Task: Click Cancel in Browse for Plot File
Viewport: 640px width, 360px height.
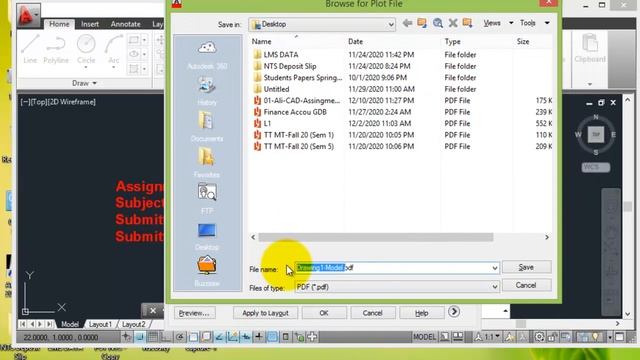Action: [527, 285]
